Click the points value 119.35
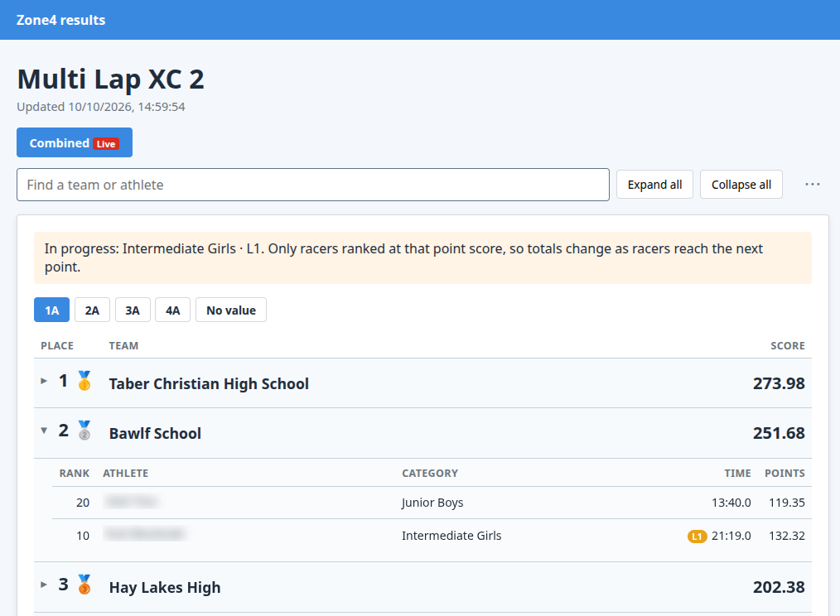Image resolution: width=840 pixels, height=616 pixels. click(787, 503)
